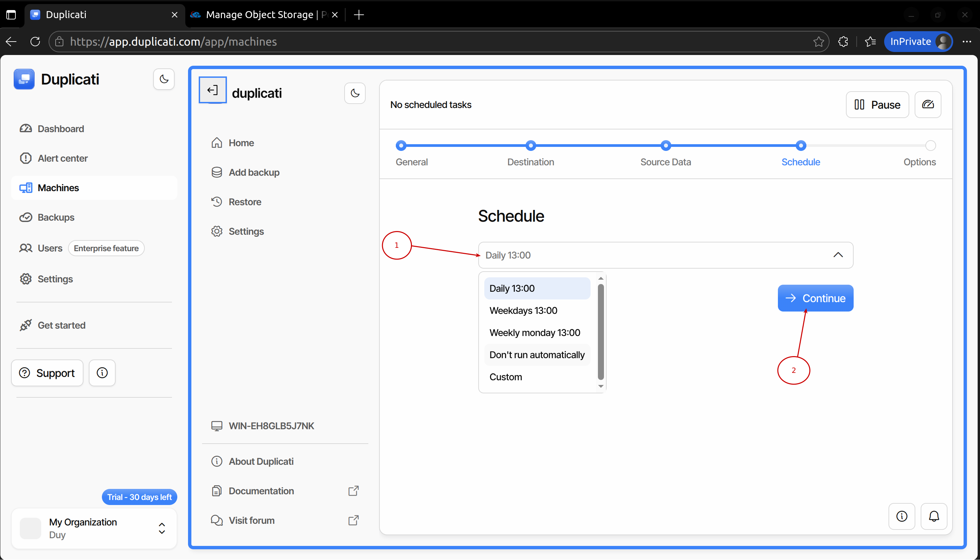This screenshot has width=980, height=560.
Task: Open the Alert center page
Action: point(62,158)
